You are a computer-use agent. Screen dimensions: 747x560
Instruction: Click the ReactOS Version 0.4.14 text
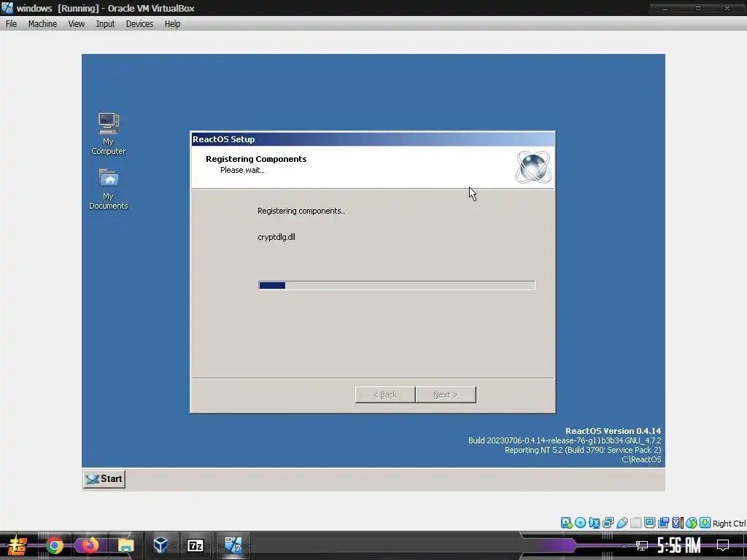613,431
